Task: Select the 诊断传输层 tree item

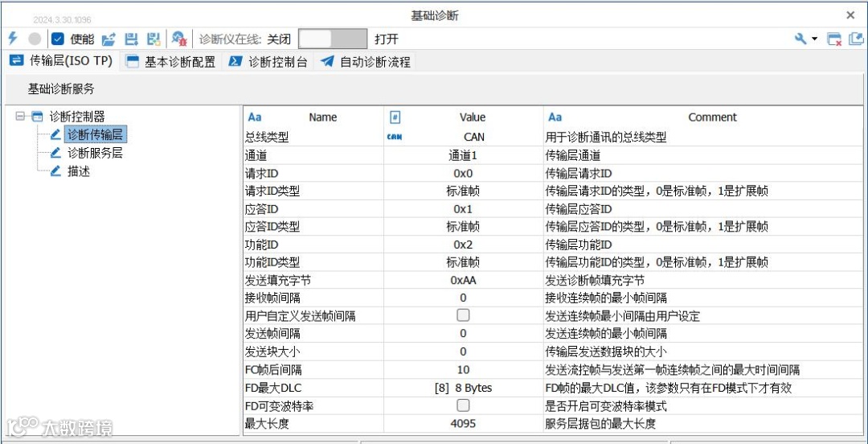Action: (95, 134)
